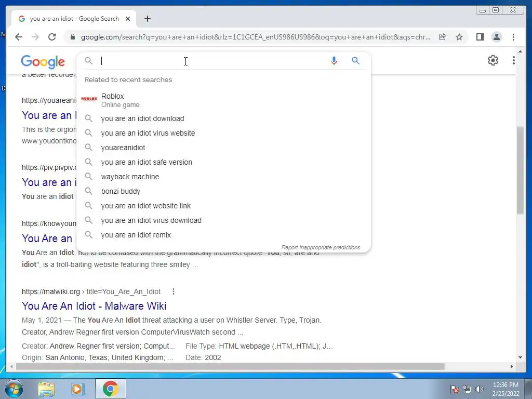
Task: Click the horizontal scroll left arrow
Action: click(x=11, y=366)
